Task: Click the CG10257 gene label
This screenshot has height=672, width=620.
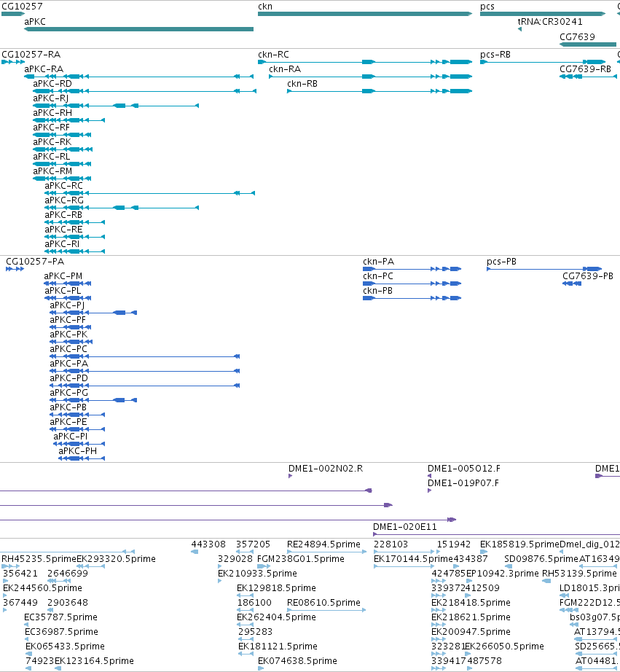Action: click(x=22, y=7)
